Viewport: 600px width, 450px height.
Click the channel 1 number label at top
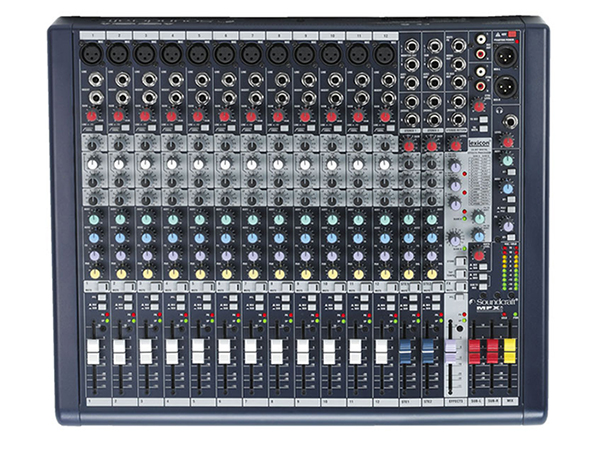pyautogui.click(x=93, y=34)
